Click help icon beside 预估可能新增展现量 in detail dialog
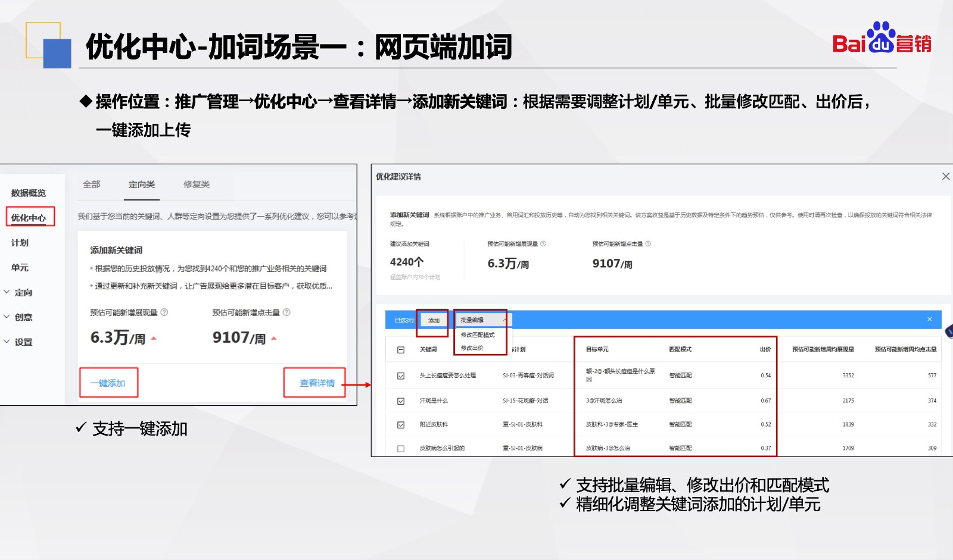Screen dimensions: 953x560 click(543, 243)
